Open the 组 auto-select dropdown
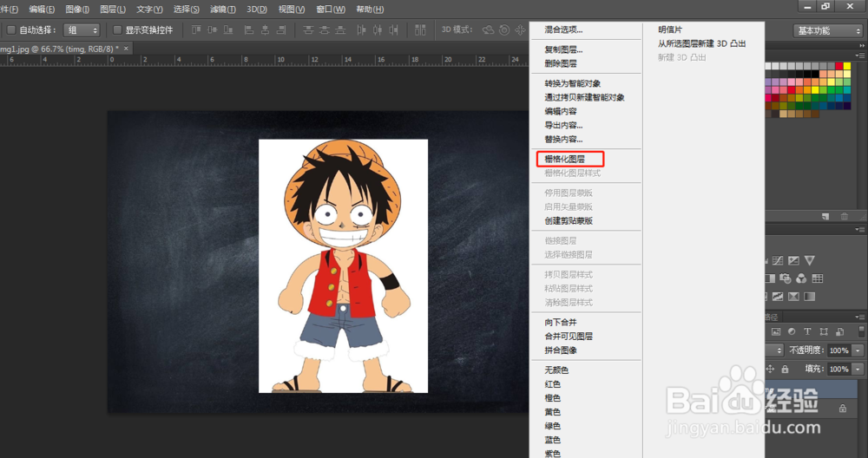The image size is (868, 458). 82,29
